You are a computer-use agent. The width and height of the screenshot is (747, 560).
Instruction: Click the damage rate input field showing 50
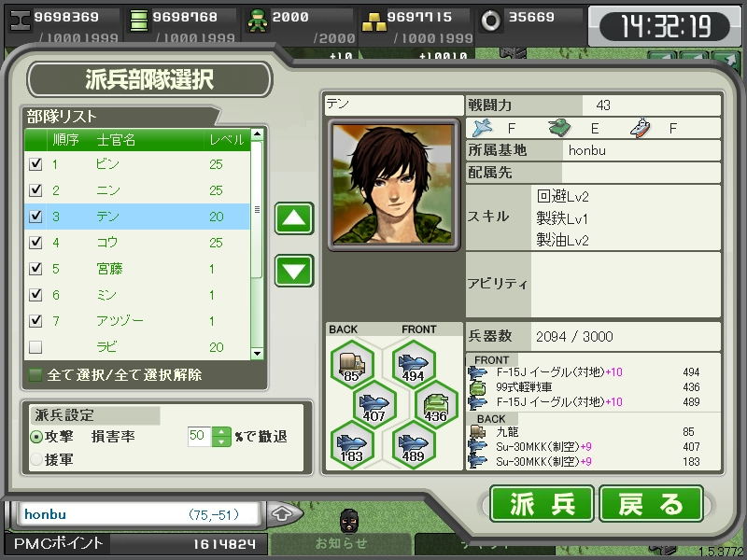[199, 436]
